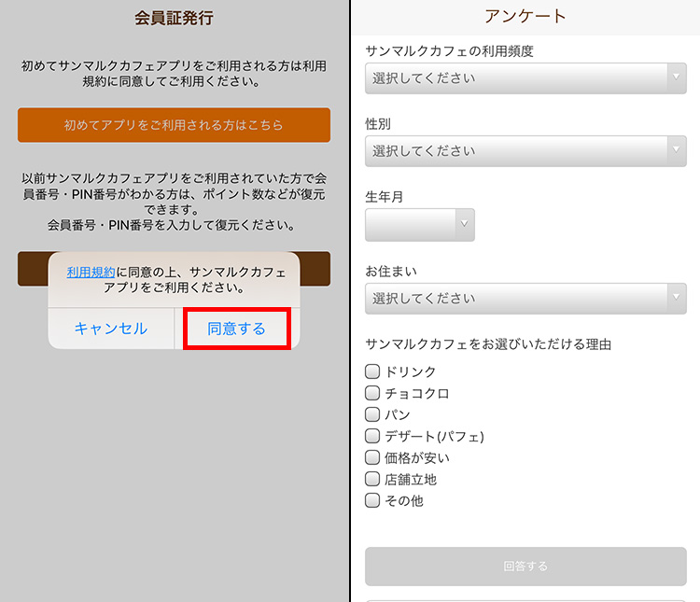Open the 利用頻度 dropdown

click(525, 78)
